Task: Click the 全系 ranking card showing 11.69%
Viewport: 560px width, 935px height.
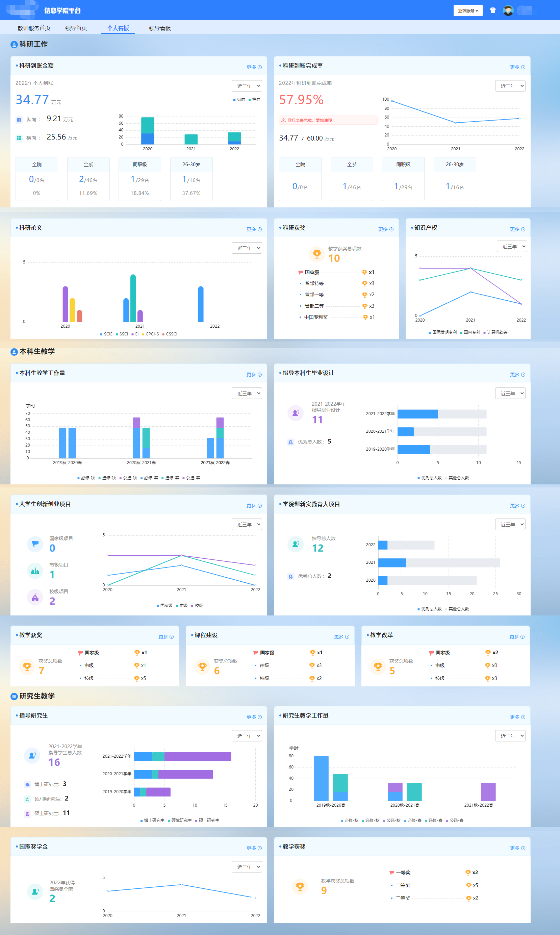Action: [88, 179]
